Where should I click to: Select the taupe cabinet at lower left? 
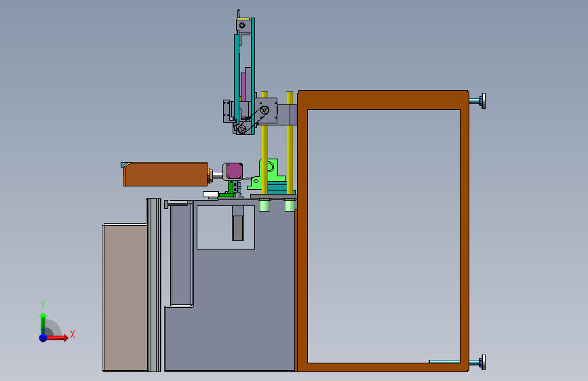point(125,298)
